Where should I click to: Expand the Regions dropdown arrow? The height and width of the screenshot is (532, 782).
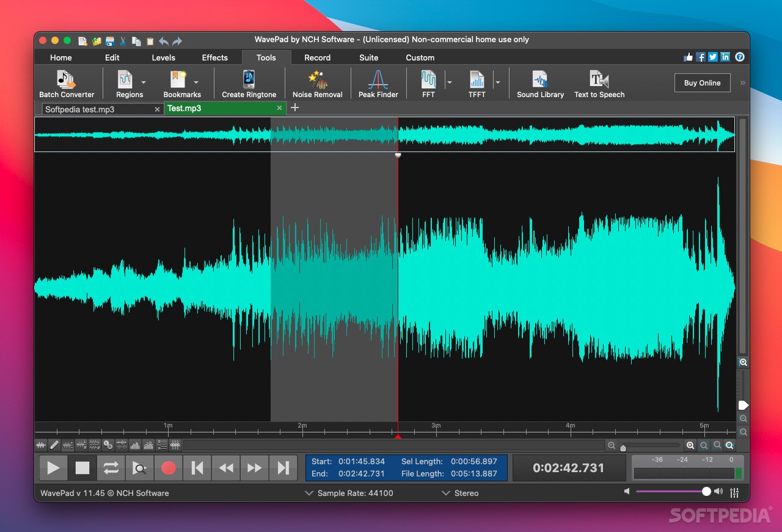tap(144, 82)
